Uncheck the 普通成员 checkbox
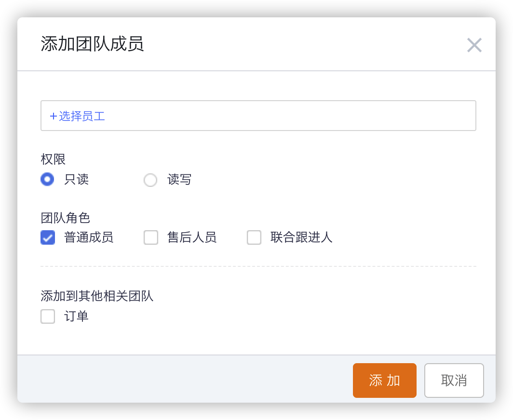This screenshot has height=420, width=513. point(48,237)
